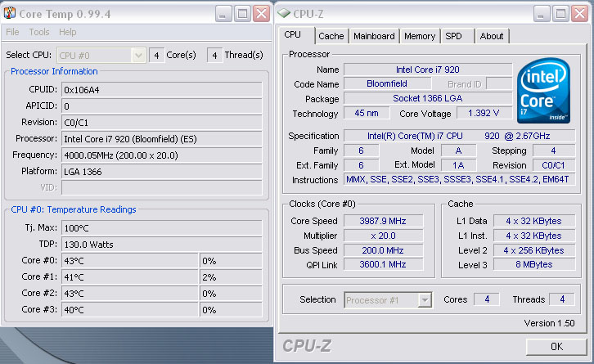Click the CPU-Z title bar icon
Viewport: 594px width, 364px height.
[x=284, y=14]
